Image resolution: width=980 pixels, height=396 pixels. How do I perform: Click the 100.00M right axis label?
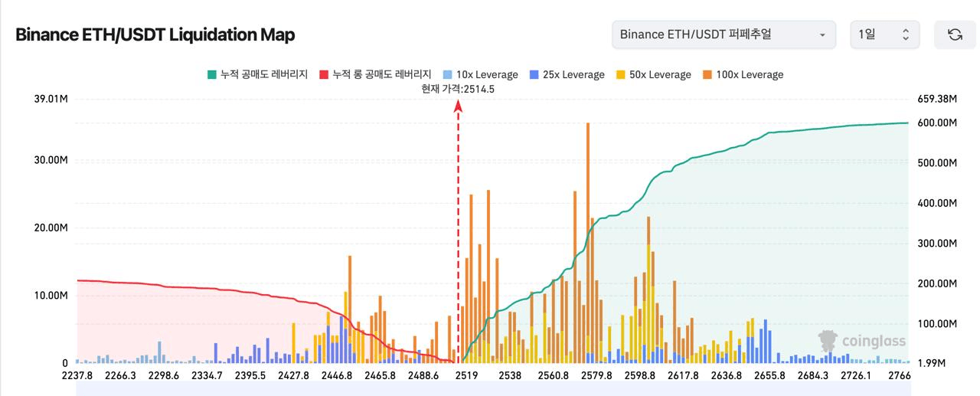tap(937, 324)
